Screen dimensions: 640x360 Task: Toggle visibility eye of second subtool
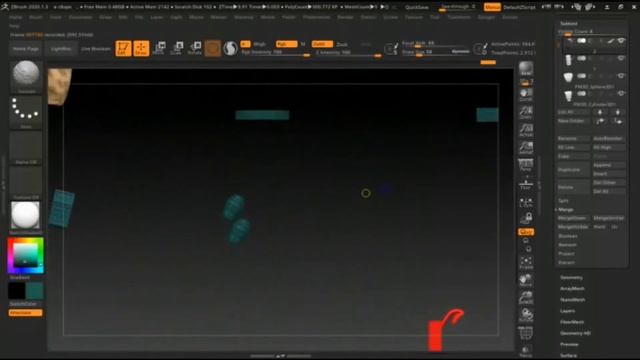coord(621,58)
